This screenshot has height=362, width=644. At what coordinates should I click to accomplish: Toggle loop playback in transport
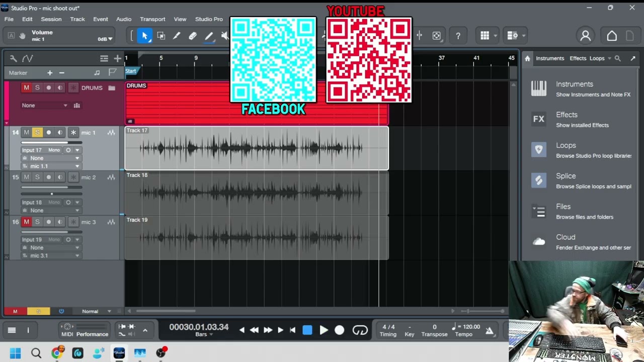360,330
